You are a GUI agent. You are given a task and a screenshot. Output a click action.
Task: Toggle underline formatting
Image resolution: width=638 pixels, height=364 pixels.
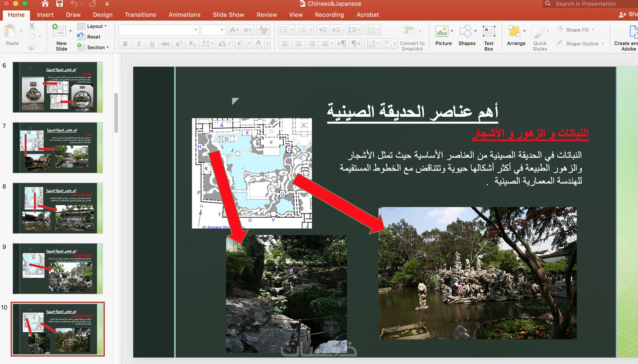click(152, 44)
